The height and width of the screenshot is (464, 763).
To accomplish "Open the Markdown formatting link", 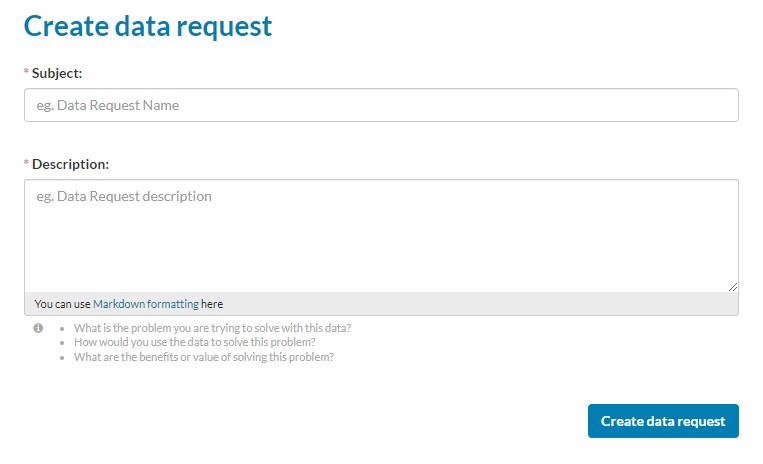I will [146, 304].
